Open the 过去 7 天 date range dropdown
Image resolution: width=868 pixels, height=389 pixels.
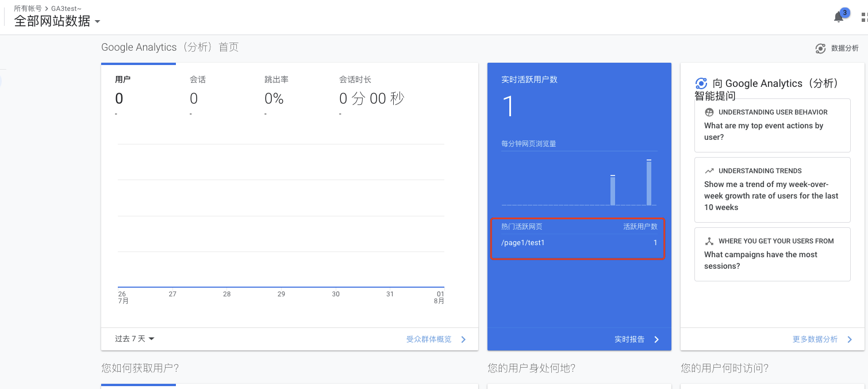tap(134, 339)
